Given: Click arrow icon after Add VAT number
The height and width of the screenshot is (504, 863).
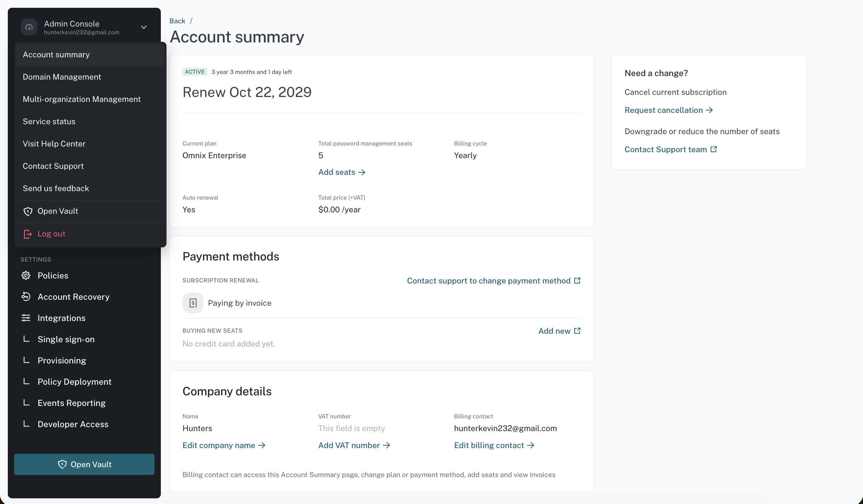Looking at the screenshot, I should [387, 445].
